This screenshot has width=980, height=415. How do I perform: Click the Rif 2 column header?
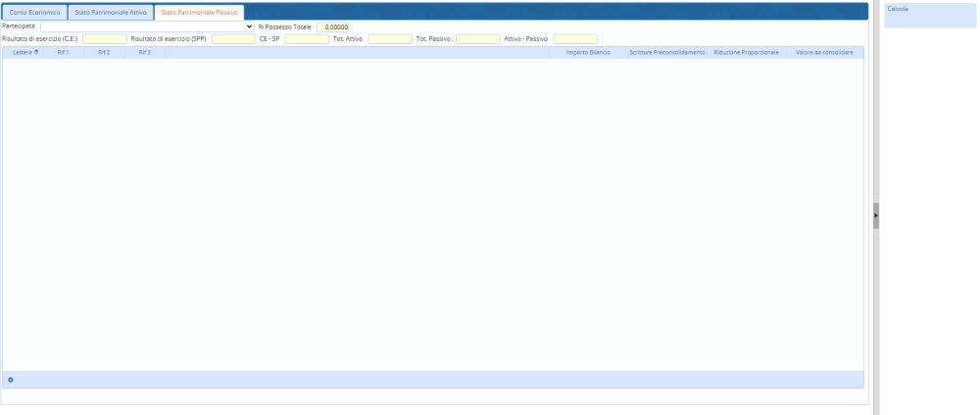coord(104,52)
